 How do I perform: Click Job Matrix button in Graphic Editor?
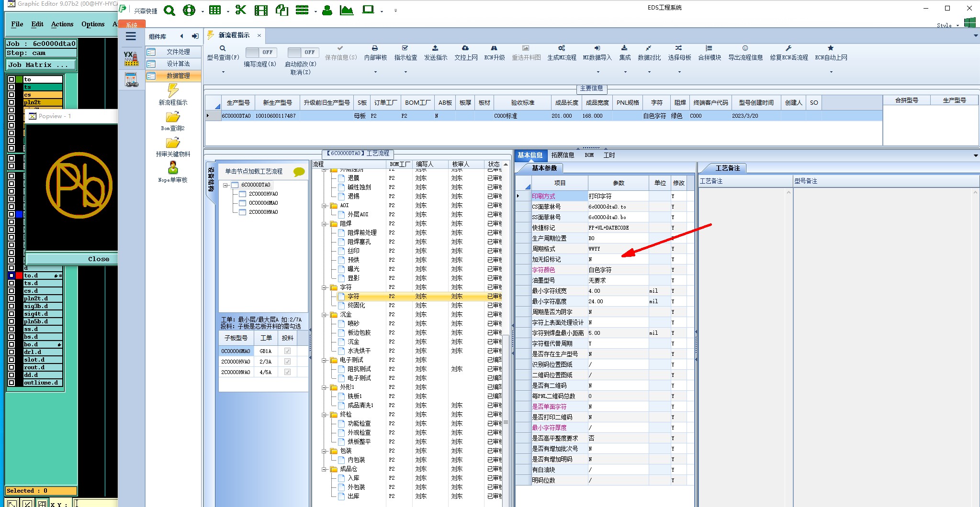point(41,65)
